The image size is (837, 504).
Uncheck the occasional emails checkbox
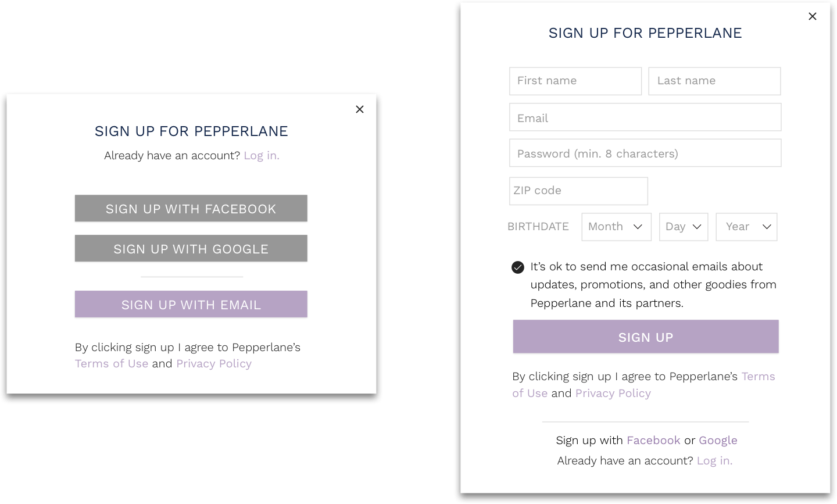[x=518, y=267]
